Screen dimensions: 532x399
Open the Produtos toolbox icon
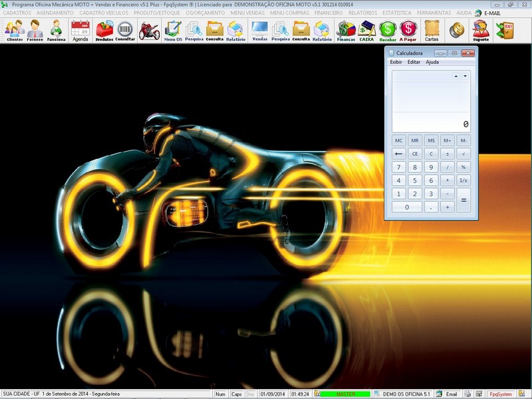104,30
